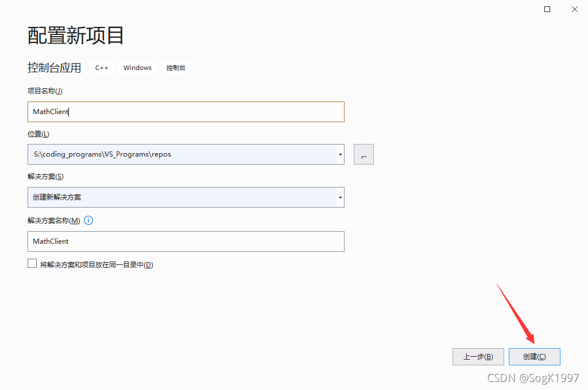Check the same-directory solution and project checkbox
This screenshot has height=390, width=588.
pyautogui.click(x=32, y=263)
